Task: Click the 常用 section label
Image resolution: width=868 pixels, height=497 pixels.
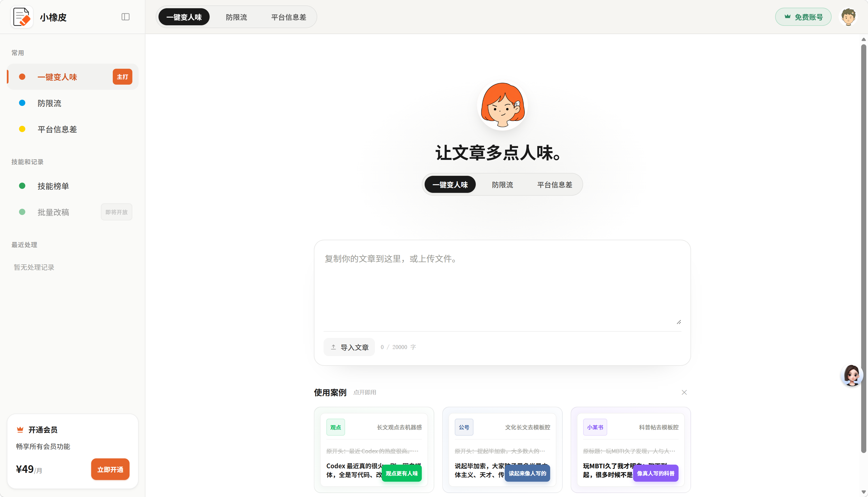Action: click(x=18, y=53)
